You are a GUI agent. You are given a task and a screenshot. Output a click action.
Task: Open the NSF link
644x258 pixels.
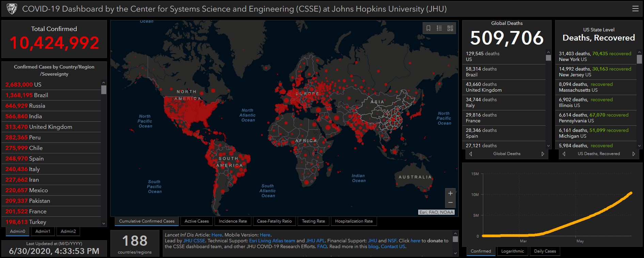pos(392,241)
